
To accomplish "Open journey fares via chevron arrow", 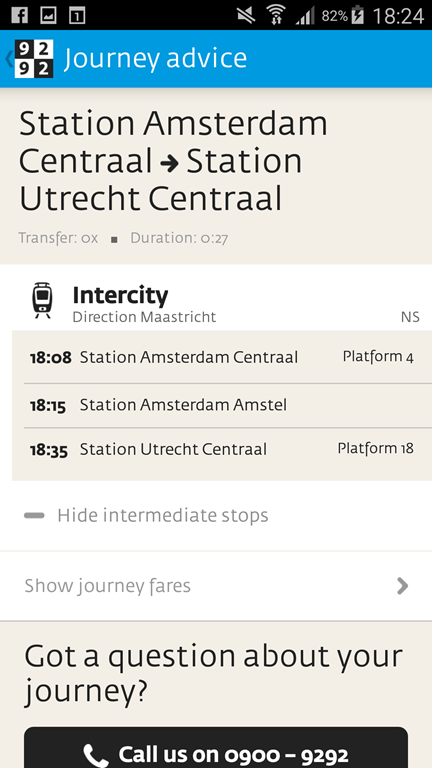I will (x=403, y=586).
